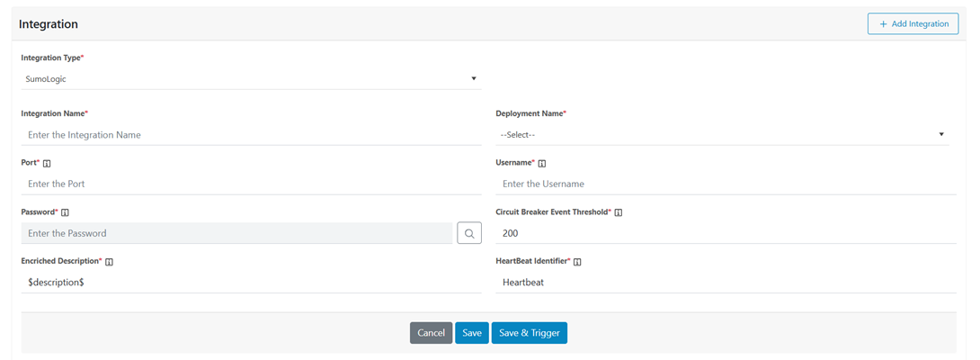980x360 pixels.
Task: Click the Save & Trigger button
Action: pos(529,333)
